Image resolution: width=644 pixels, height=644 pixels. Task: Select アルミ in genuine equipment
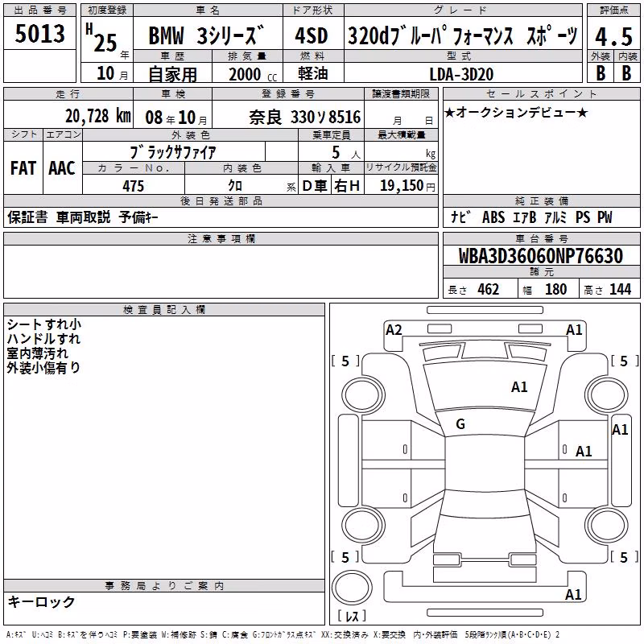point(555,217)
